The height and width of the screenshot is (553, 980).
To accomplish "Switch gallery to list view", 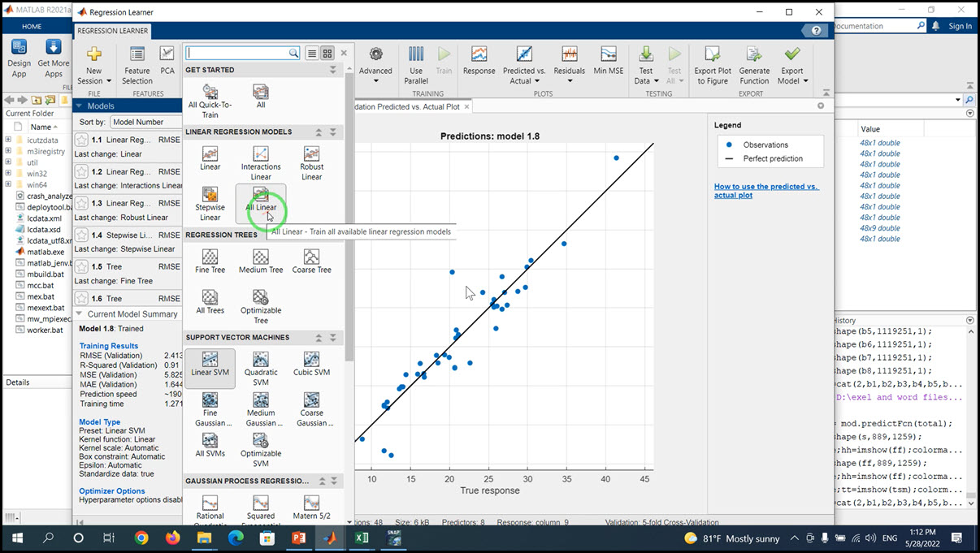I will pos(312,53).
